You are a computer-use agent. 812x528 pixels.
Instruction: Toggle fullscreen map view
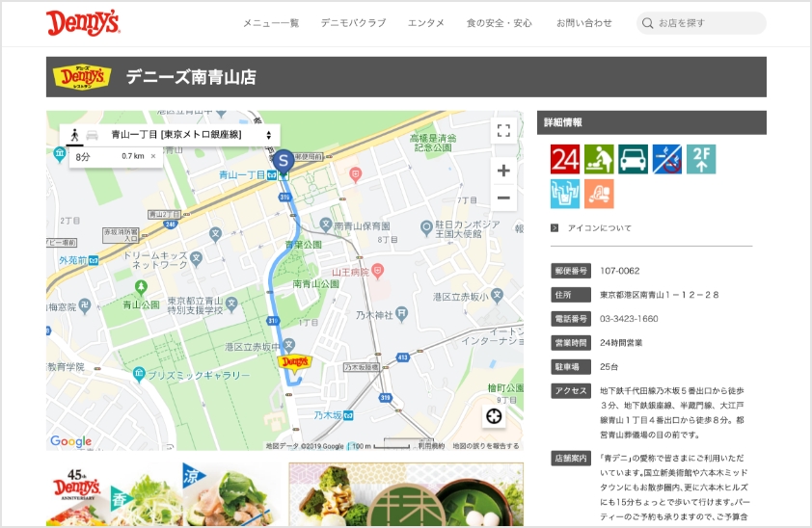click(x=503, y=130)
